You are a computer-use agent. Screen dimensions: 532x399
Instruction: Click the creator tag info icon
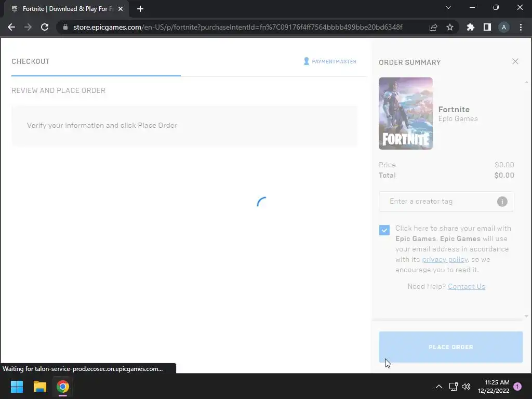coord(502,202)
